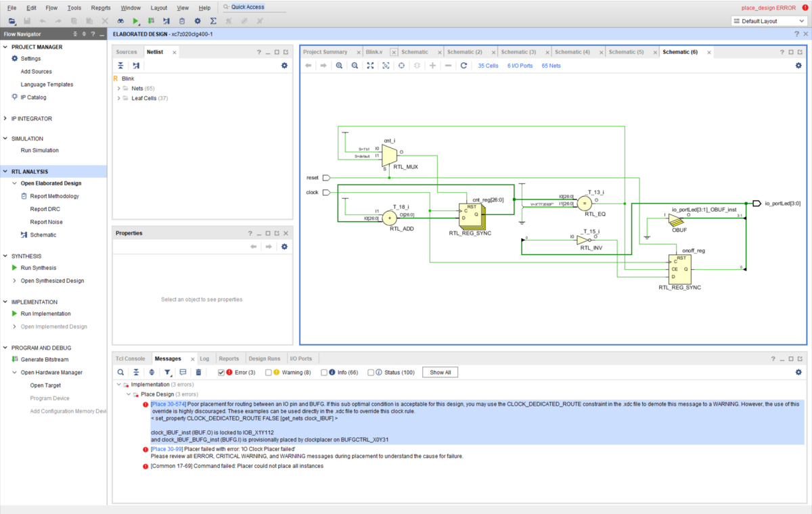Screen dimensions: 812x514
Task: Expand the Nets tree node
Action: [118, 89]
